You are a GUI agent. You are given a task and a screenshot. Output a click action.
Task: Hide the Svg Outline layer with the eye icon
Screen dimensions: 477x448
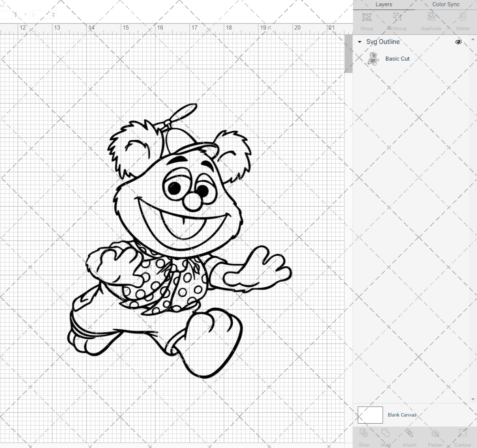(x=458, y=42)
